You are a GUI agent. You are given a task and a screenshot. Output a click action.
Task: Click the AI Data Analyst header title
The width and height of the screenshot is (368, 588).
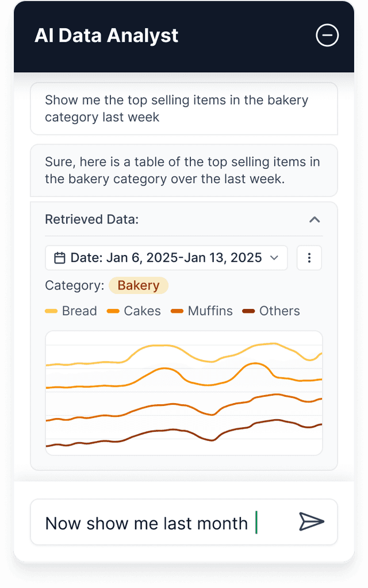pyautogui.click(x=106, y=36)
